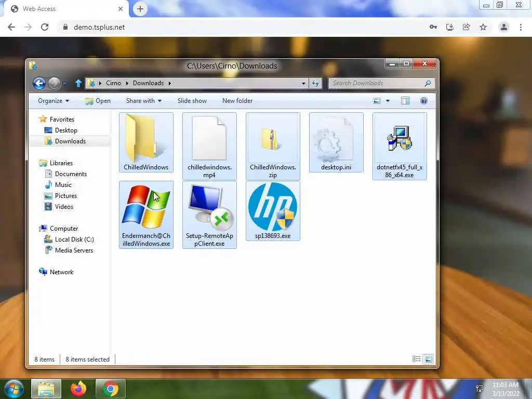Share this page icon in browser

[x=467, y=27]
